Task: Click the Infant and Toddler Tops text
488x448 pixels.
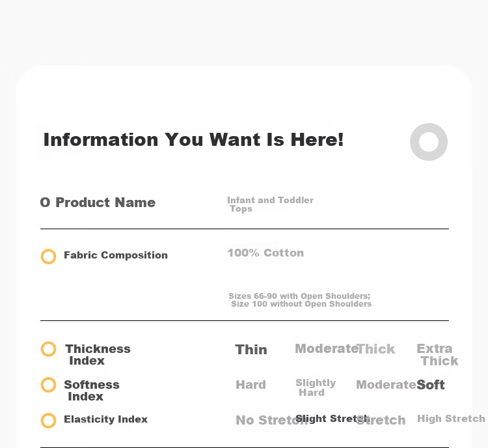Action: 271,204
